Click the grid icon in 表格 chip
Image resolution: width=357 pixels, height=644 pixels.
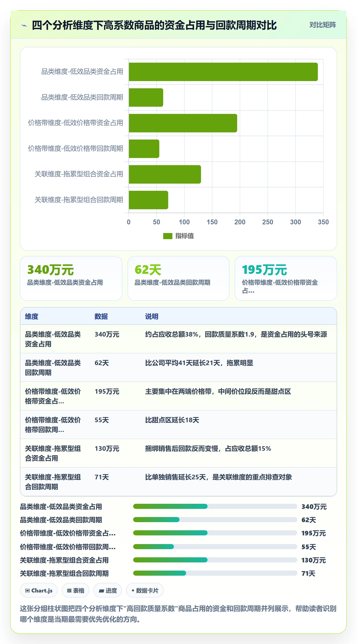tap(69, 591)
